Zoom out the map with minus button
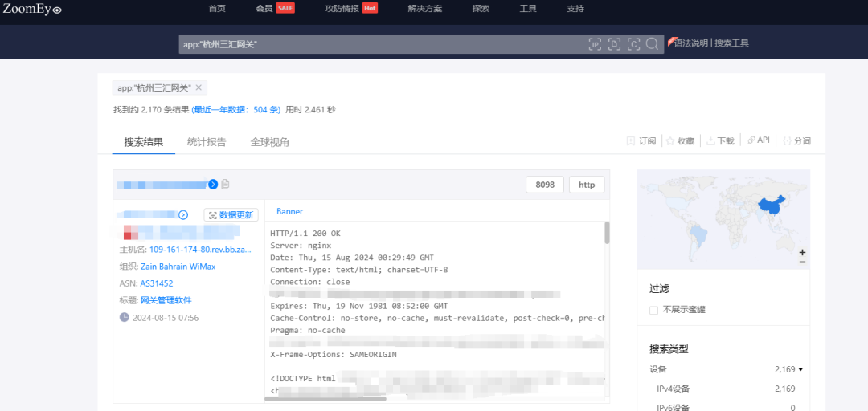 click(x=802, y=262)
